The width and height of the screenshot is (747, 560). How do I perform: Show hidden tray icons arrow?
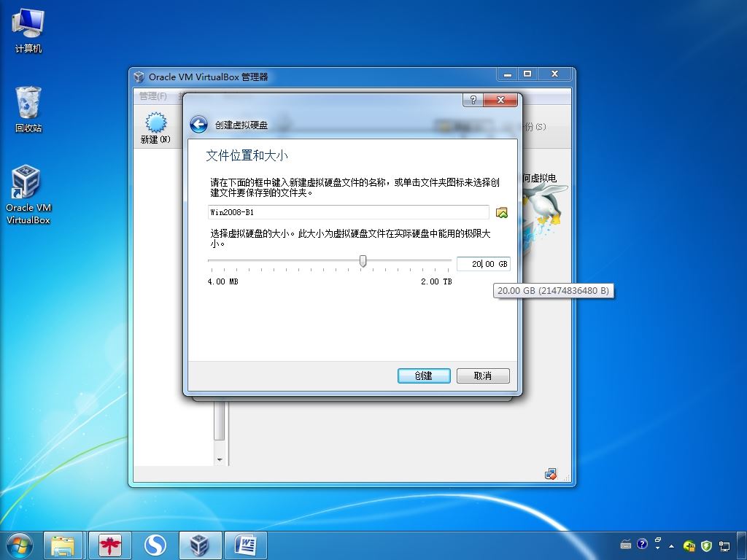point(672,545)
